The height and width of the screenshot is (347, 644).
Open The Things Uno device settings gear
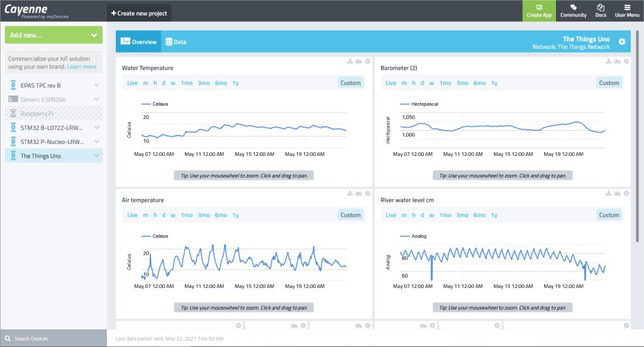tap(622, 42)
